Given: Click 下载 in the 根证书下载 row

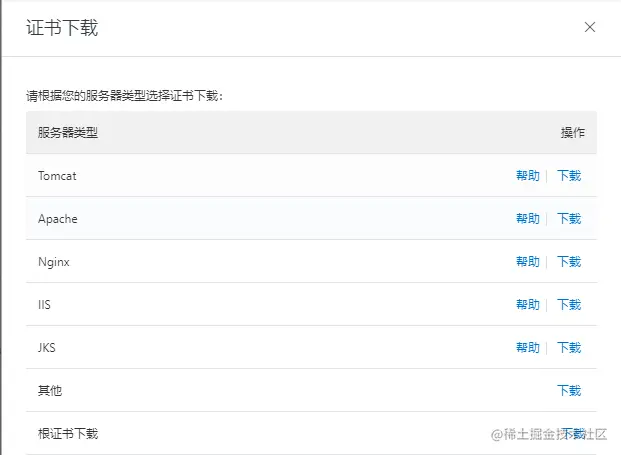Looking at the screenshot, I should coord(573,434).
